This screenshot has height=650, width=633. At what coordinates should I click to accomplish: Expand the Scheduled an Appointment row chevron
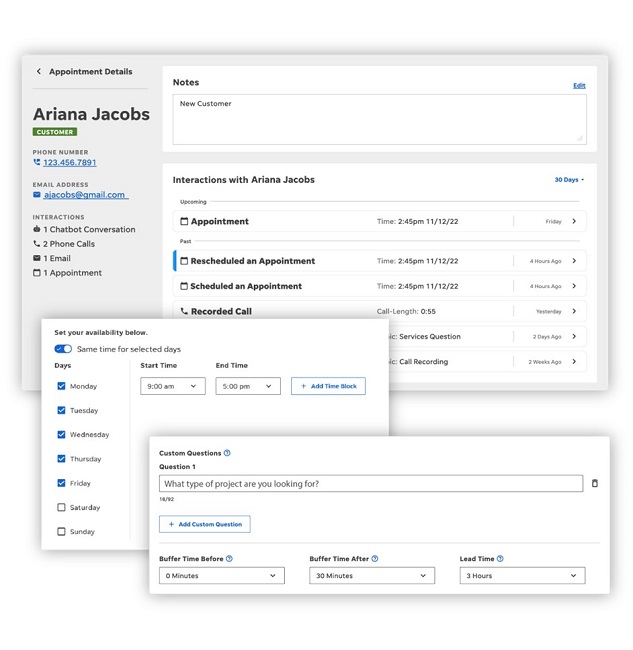pyautogui.click(x=574, y=286)
